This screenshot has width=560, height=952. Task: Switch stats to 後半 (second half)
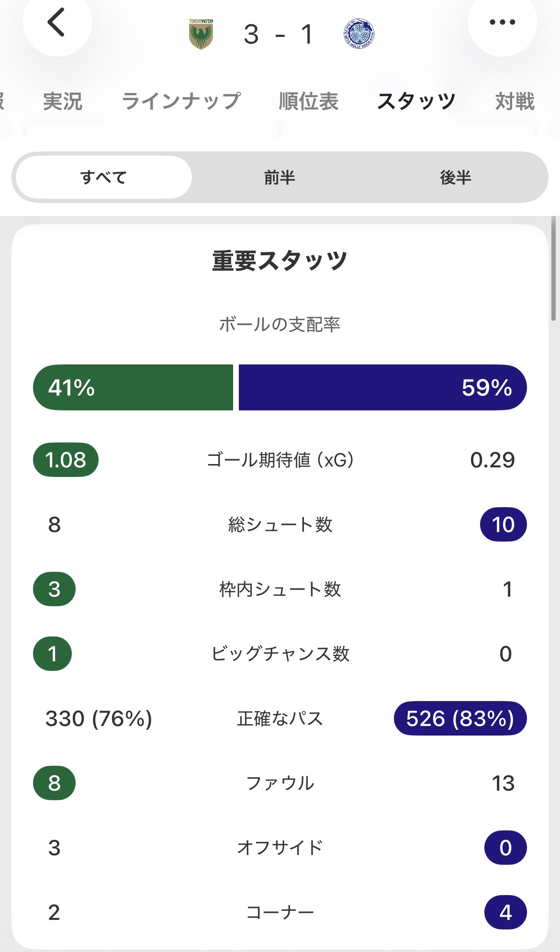pos(455,178)
